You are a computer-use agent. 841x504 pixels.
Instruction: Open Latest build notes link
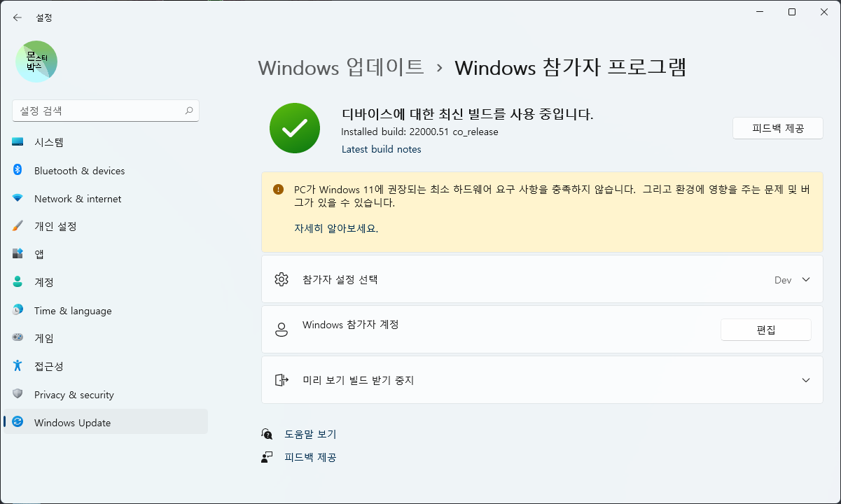pos(382,149)
